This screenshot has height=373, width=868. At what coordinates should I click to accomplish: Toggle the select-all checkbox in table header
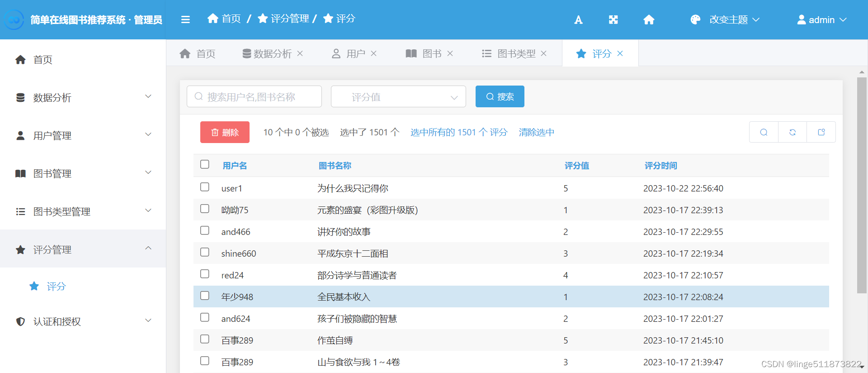205,164
